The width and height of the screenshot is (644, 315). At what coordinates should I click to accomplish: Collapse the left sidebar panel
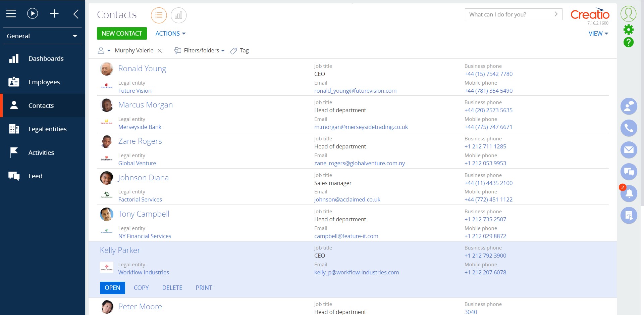(76, 14)
